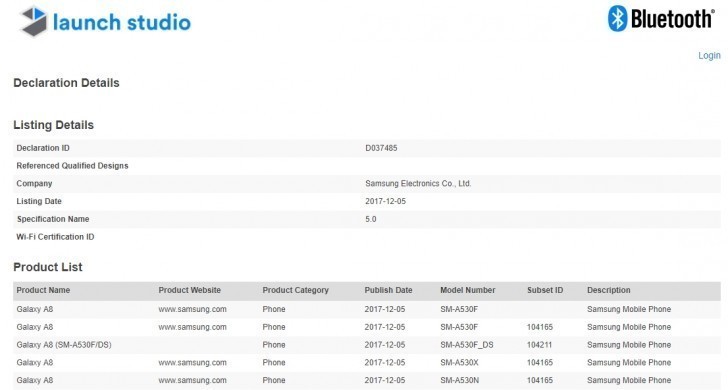This screenshot has height=390, width=728.
Task: Click the Subset ID column header
Action: tap(545, 290)
